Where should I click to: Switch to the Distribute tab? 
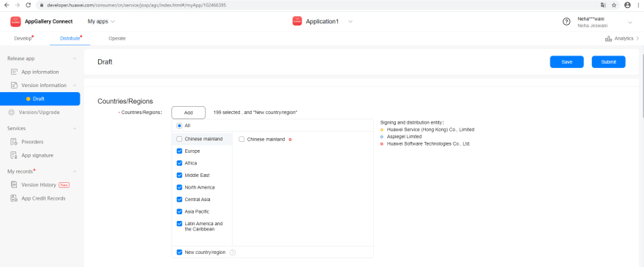click(70, 39)
